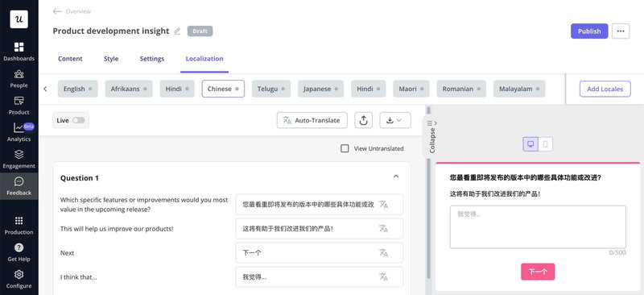
Task: Click the pink next button in preview
Action: coord(538,272)
